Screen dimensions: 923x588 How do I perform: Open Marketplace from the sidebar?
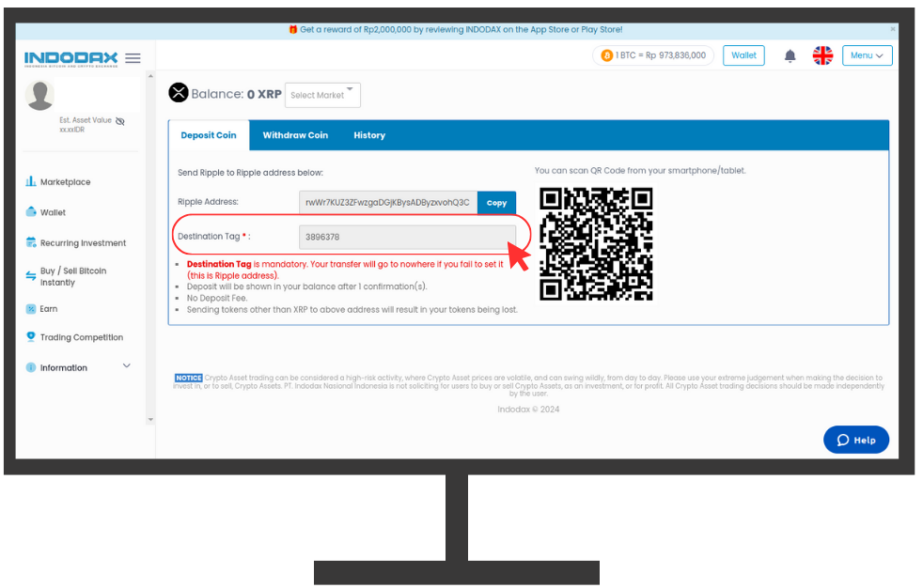tap(66, 182)
